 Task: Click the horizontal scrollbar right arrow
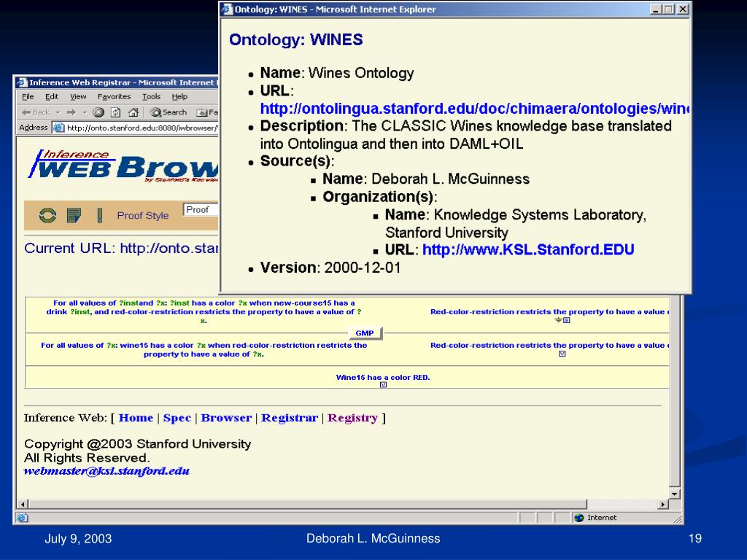point(662,504)
